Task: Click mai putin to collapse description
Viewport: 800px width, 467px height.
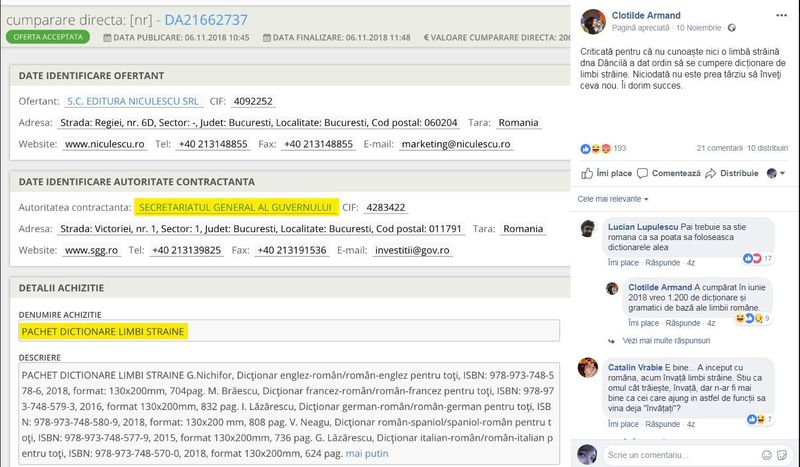Action: (369, 453)
